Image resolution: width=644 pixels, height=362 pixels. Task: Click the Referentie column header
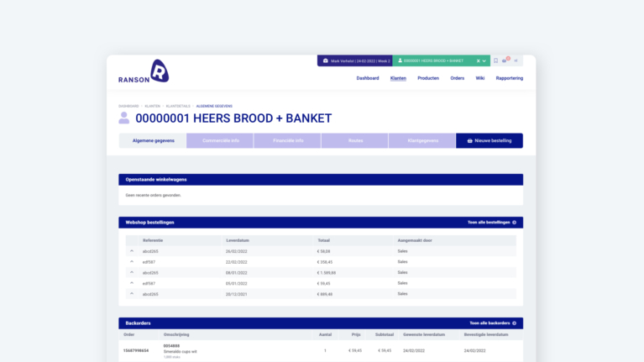coord(153,240)
